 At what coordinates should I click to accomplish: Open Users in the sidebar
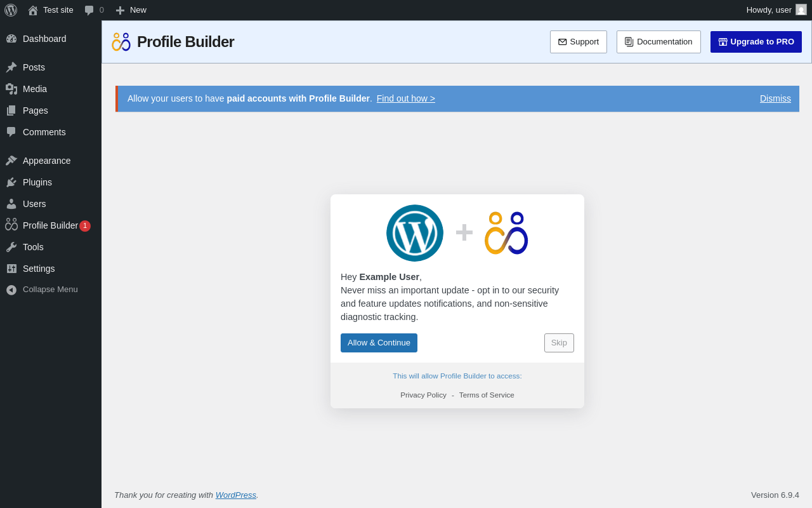(x=51, y=204)
